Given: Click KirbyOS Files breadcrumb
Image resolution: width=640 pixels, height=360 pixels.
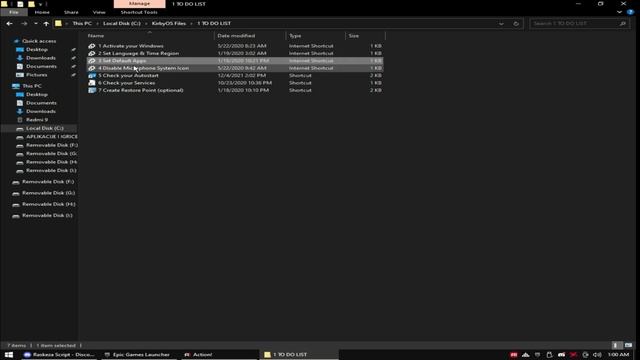Looking at the screenshot, I should pyautogui.click(x=169, y=24).
